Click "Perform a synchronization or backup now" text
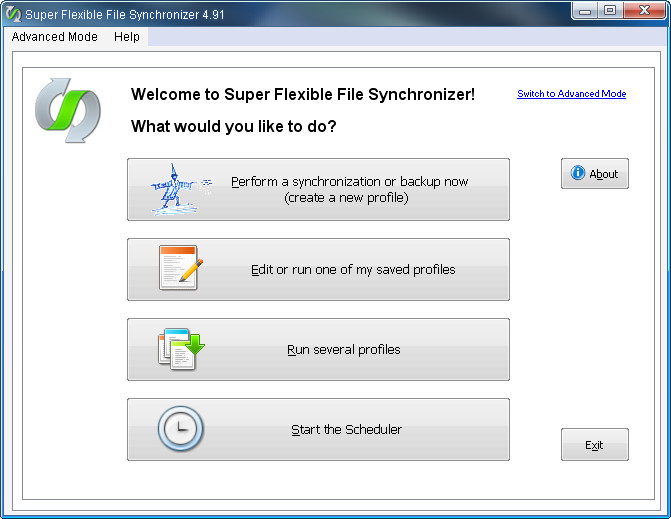This screenshot has height=519, width=671. (x=350, y=181)
